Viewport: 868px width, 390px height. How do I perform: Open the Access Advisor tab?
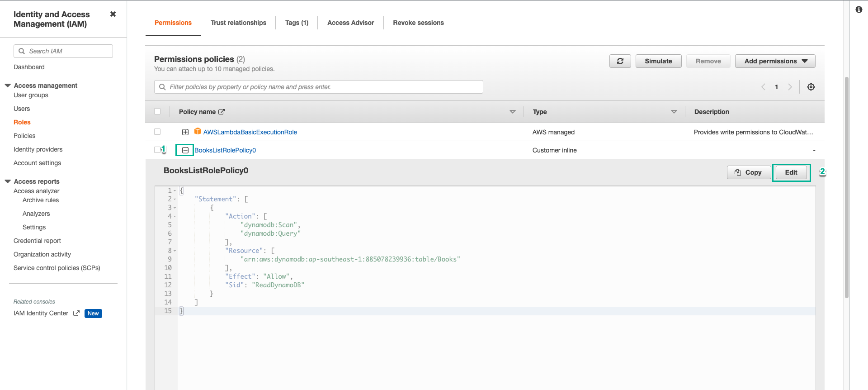(x=350, y=23)
